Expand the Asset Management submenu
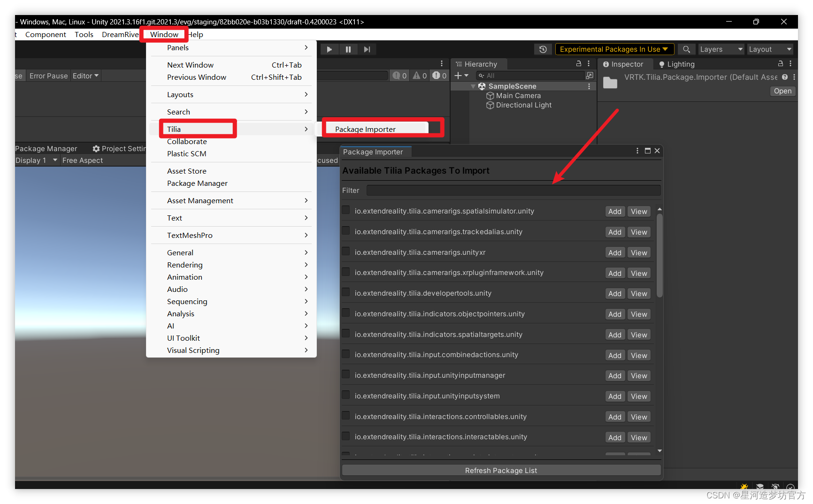The image size is (813, 504). coord(231,201)
